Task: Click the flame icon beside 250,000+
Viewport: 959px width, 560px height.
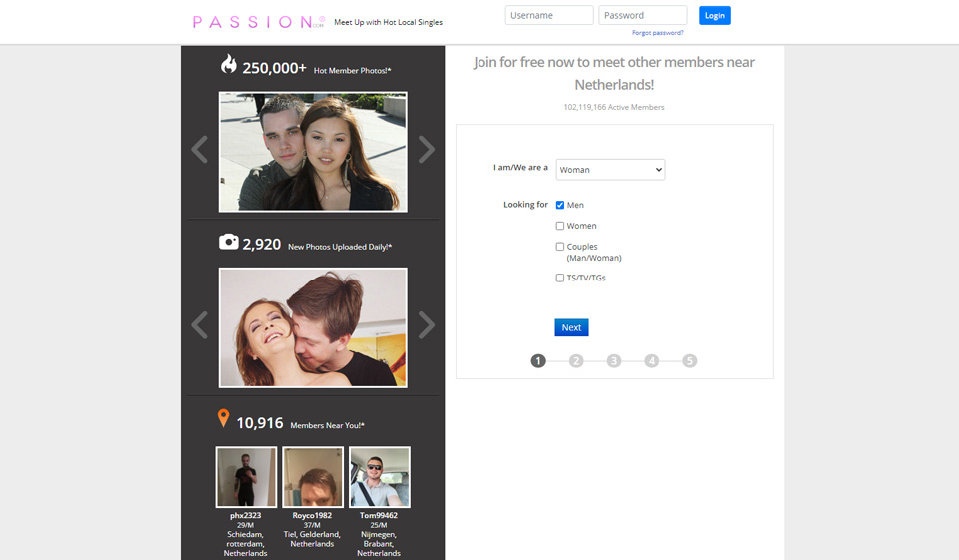Action: 229,65
